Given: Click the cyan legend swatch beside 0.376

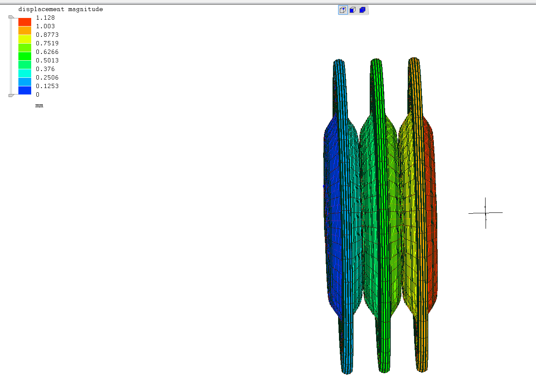Looking at the screenshot, I should pyautogui.click(x=25, y=73).
